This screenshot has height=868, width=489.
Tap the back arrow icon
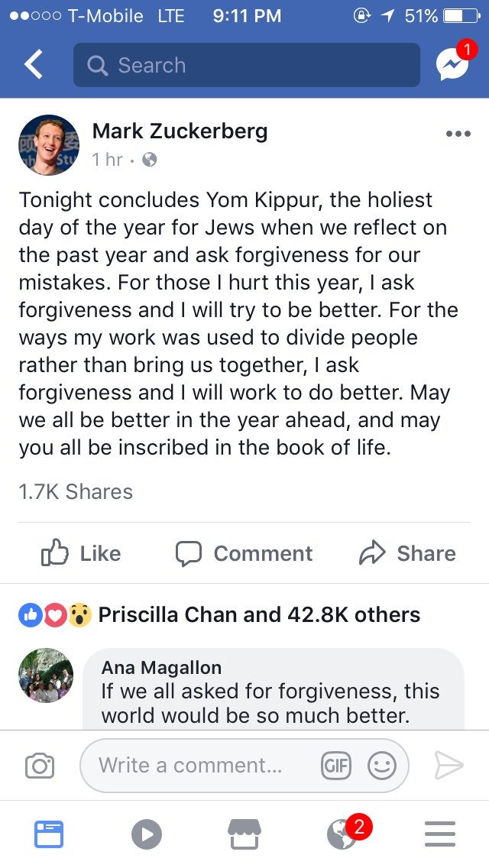[x=34, y=65]
